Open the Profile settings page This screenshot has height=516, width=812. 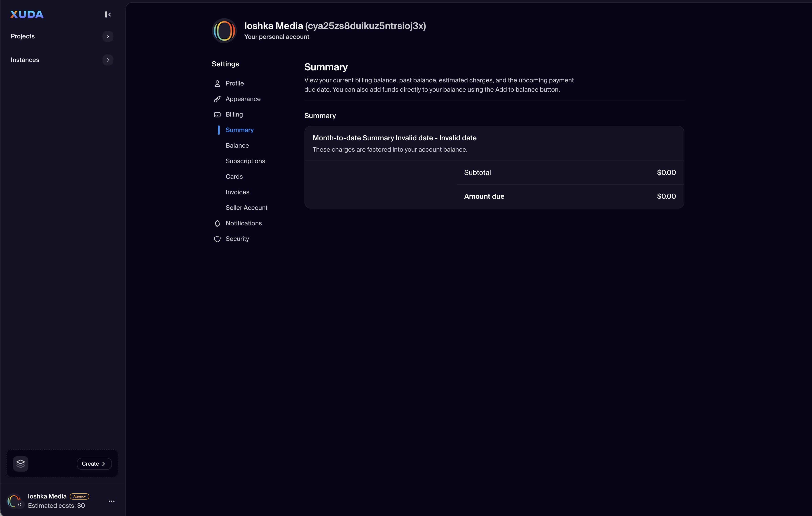point(234,83)
